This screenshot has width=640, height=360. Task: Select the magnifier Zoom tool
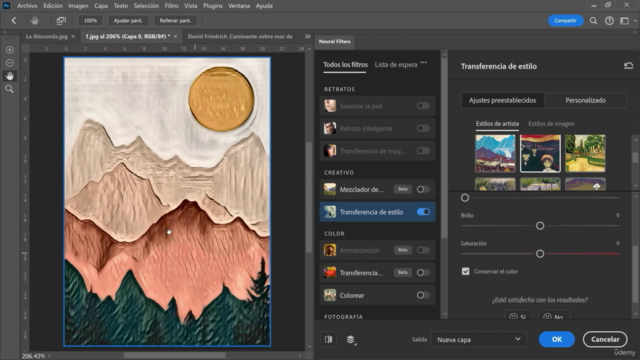10,89
